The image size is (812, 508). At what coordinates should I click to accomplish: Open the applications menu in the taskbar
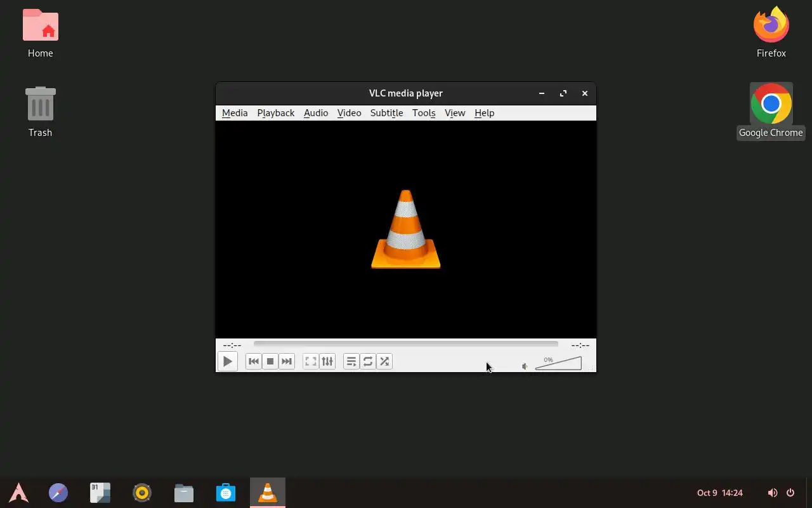(x=19, y=493)
